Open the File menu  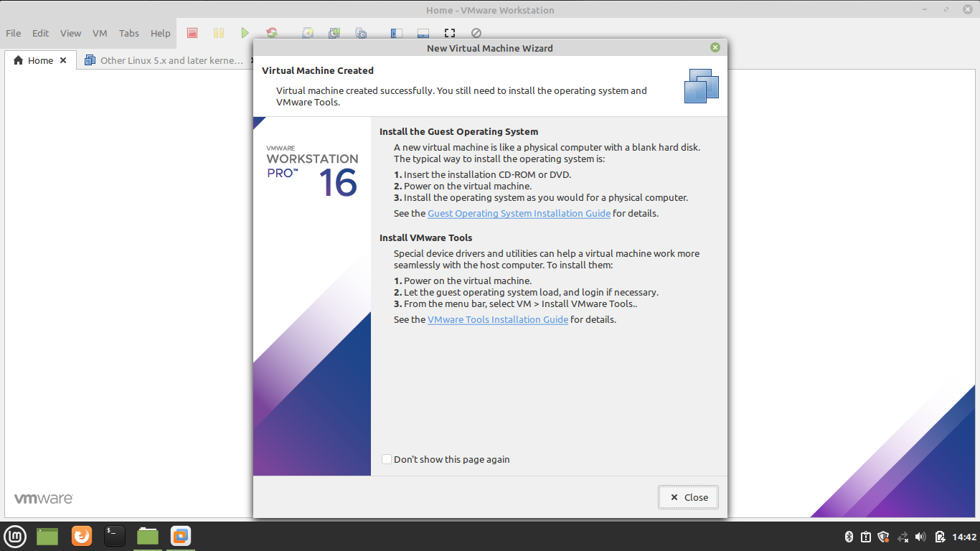pyautogui.click(x=14, y=33)
